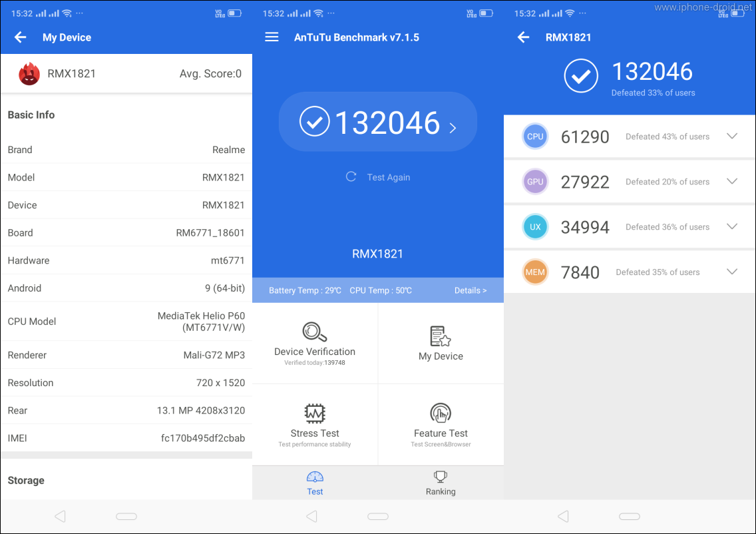This screenshot has height=534, width=756.
Task: Tap the AnTuTu flame logo beside RMX1821
Action: (29, 74)
